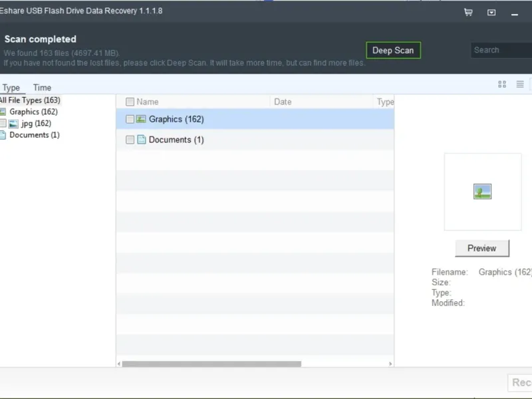The width and height of the screenshot is (532, 399).
Task: Open Documents (1) row in file list
Action: point(255,140)
